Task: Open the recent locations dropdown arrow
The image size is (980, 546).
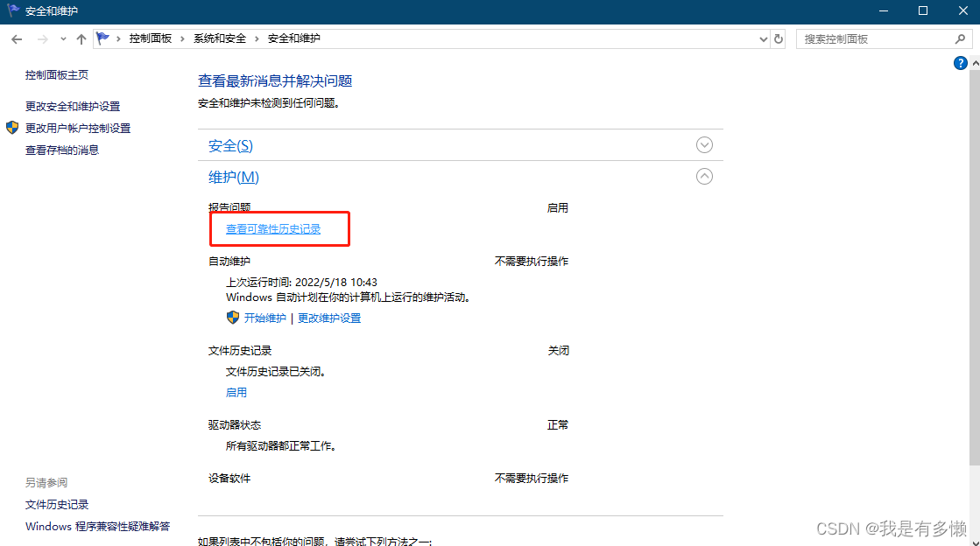Action: 63,39
